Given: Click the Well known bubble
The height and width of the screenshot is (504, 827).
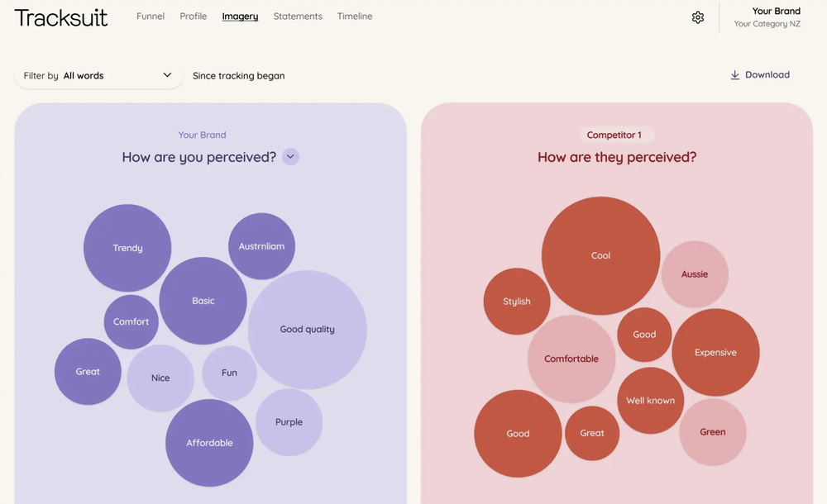Looking at the screenshot, I should click(x=650, y=401).
